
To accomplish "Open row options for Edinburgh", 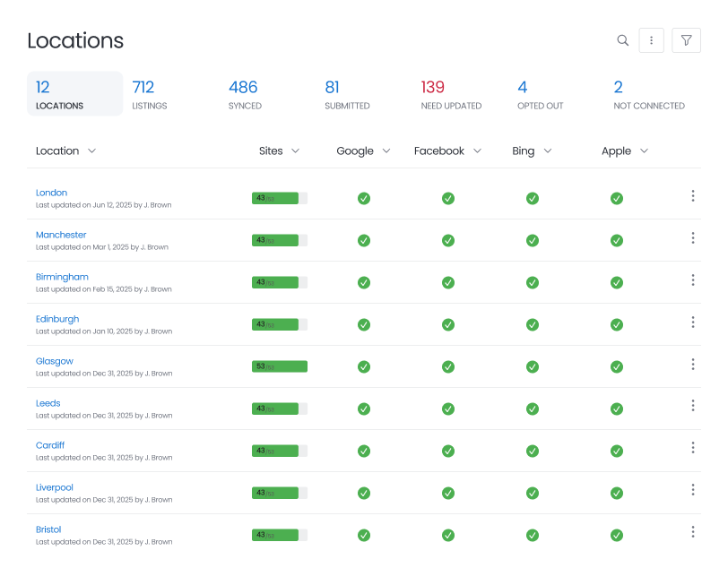I will [693, 322].
